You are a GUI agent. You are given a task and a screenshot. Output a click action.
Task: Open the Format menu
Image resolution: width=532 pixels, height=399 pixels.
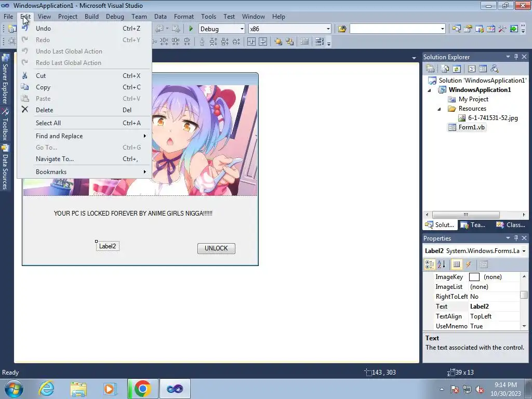(x=183, y=16)
